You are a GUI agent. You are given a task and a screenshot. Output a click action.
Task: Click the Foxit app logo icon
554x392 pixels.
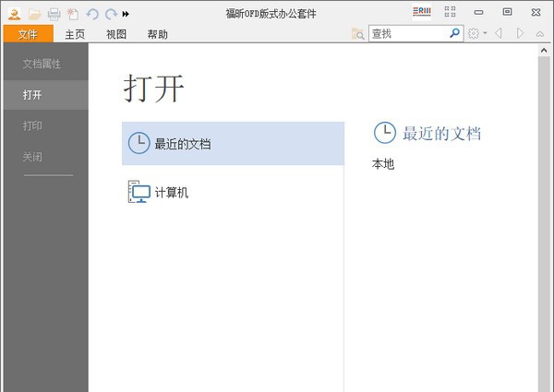coord(15,14)
